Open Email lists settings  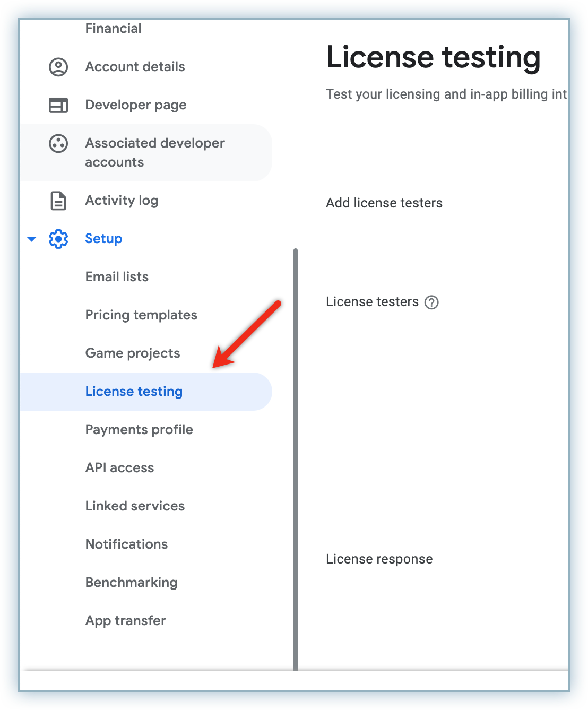(117, 277)
